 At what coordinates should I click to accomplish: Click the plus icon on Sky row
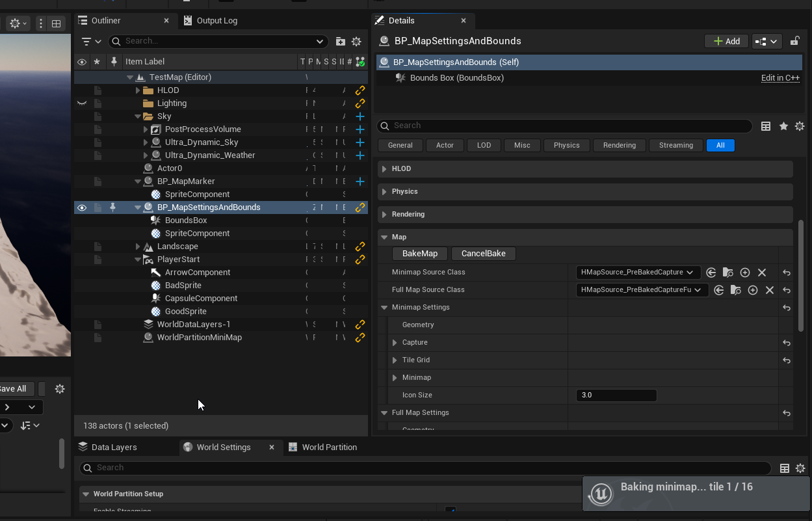pos(360,116)
